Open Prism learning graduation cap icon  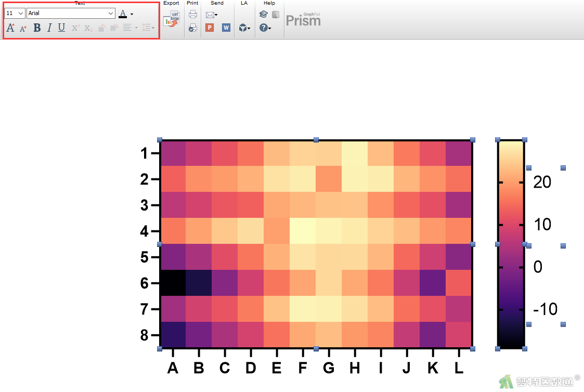[x=263, y=15]
